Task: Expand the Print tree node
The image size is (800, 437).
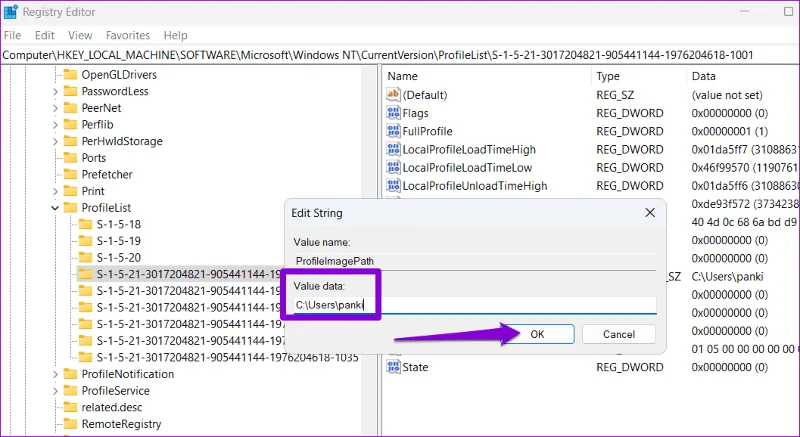Action: click(55, 191)
